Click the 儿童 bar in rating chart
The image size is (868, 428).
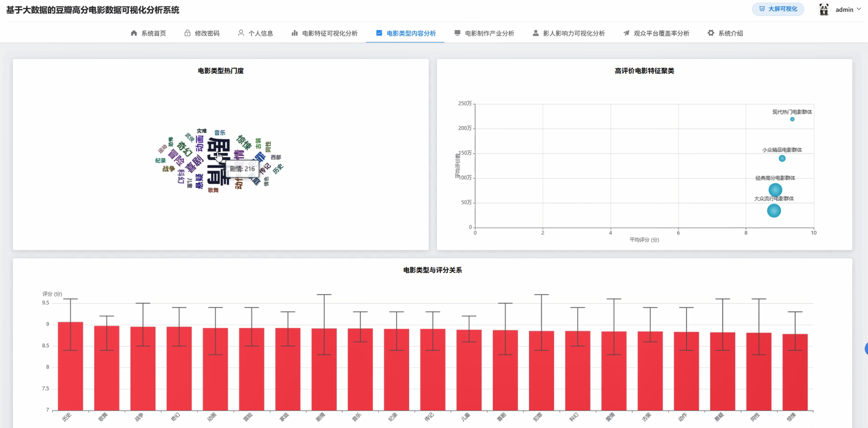tap(469, 370)
